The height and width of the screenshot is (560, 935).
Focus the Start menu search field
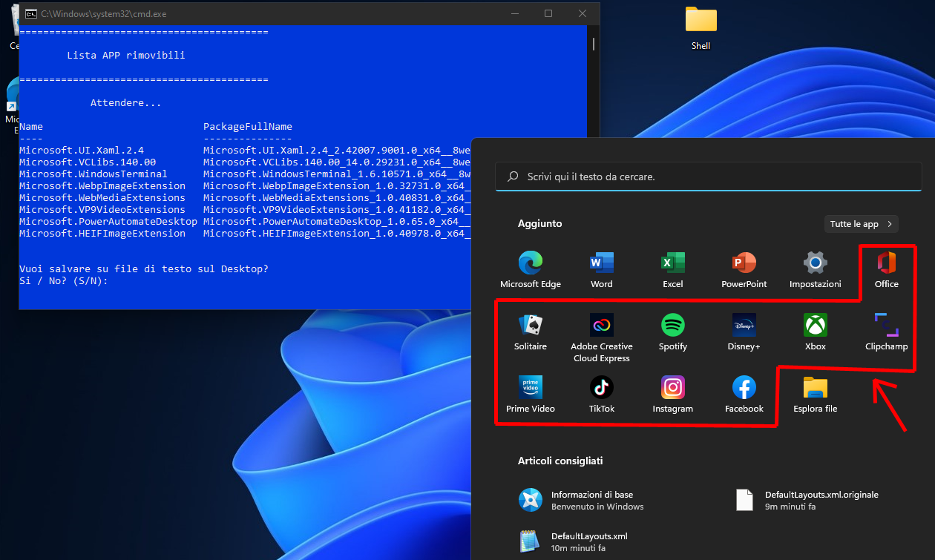click(709, 177)
